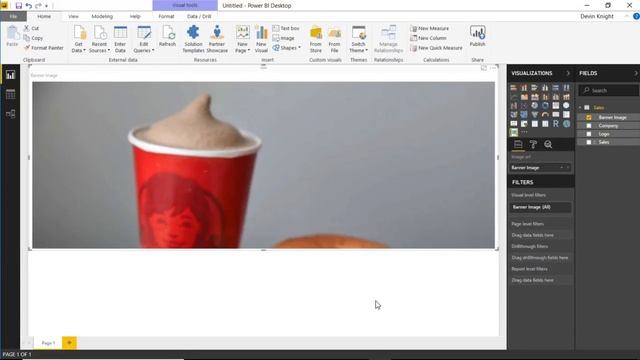This screenshot has height=360, width=640.
Task: Open the Devin Knight account name
Action: coord(597,16)
